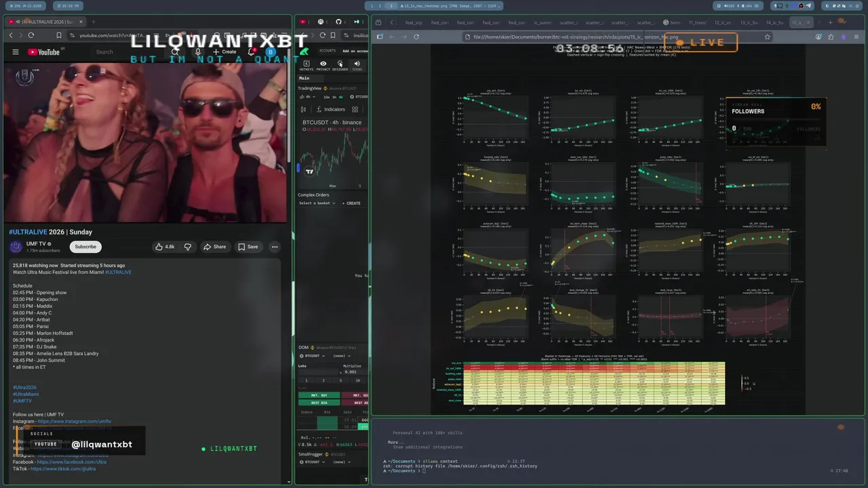Screen dimensions: 868x488
Task: Open the #UMFTV hashtag link
Action: (22, 401)
